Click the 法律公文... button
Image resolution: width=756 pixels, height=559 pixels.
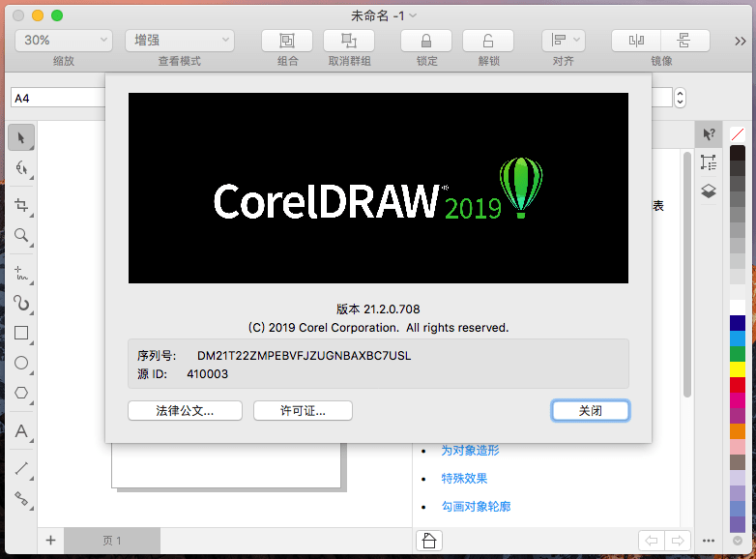point(185,411)
